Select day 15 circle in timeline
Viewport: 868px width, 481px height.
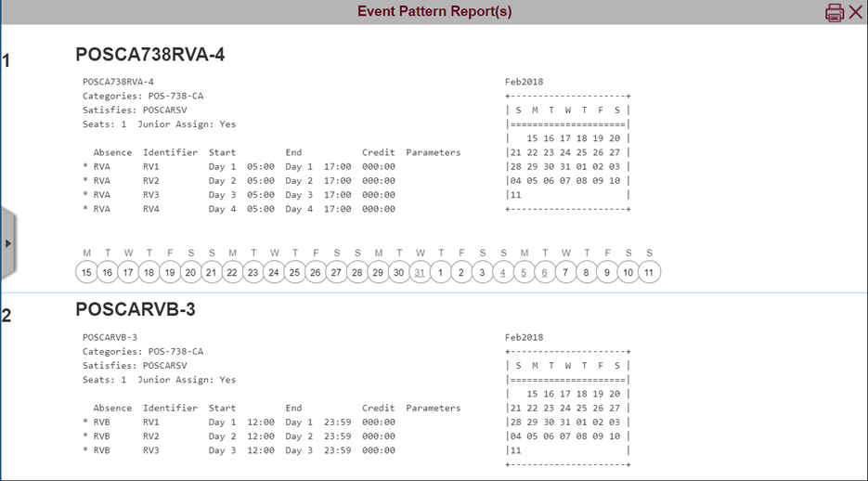86,272
